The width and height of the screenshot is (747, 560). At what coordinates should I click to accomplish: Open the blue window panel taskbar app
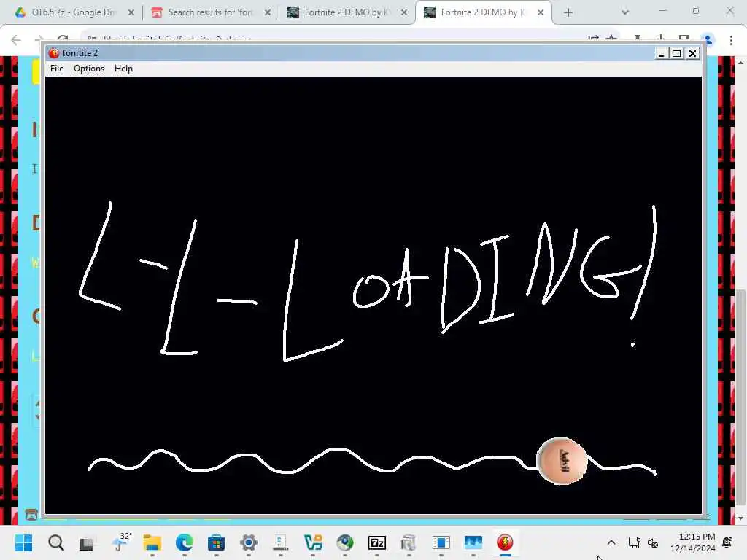tap(441, 542)
